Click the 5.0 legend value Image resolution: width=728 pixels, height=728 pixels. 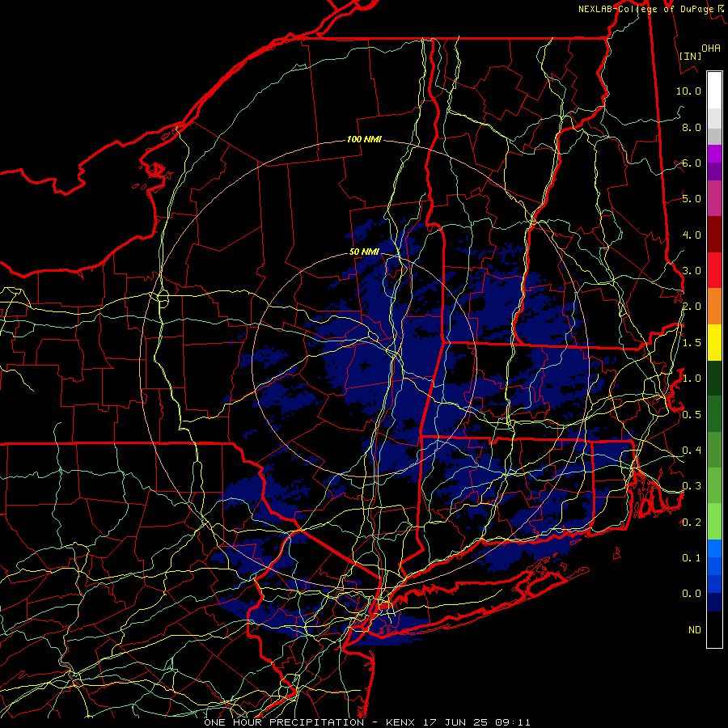coord(692,199)
